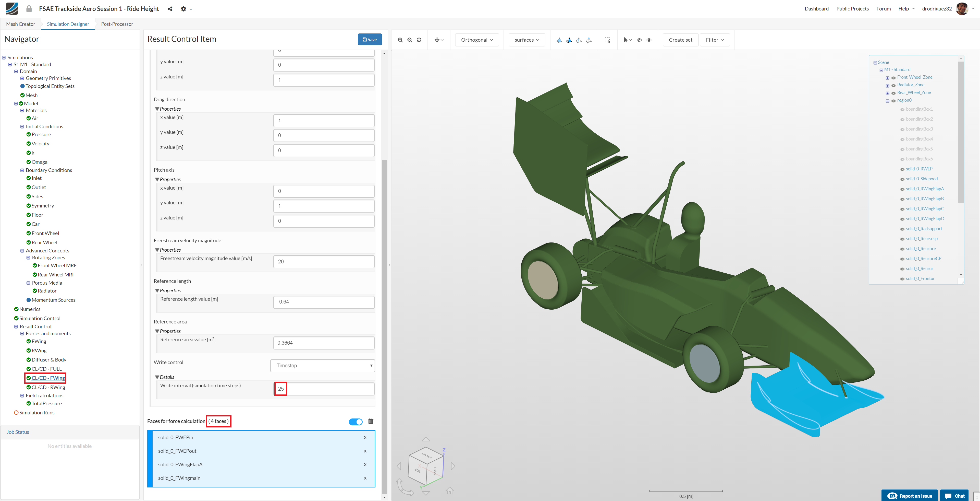Click the hide selection crossed-eye icon

point(639,40)
